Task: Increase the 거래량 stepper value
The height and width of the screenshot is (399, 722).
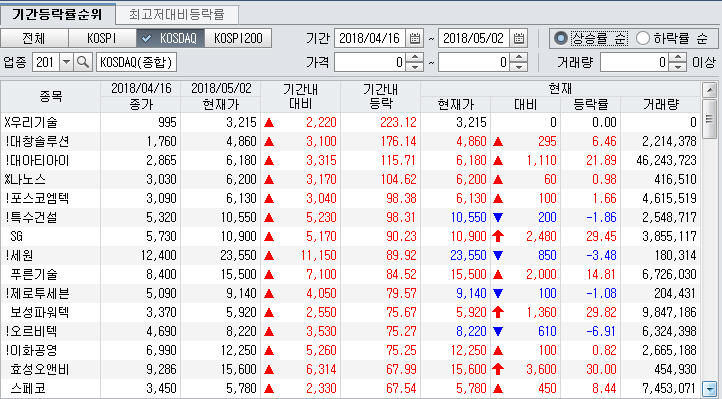Action: click(677, 58)
